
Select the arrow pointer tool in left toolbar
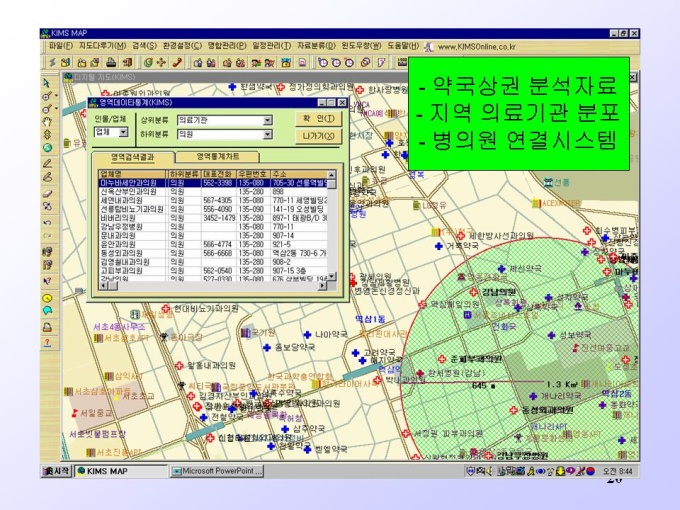pyautogui.click(x=47, y=81)
